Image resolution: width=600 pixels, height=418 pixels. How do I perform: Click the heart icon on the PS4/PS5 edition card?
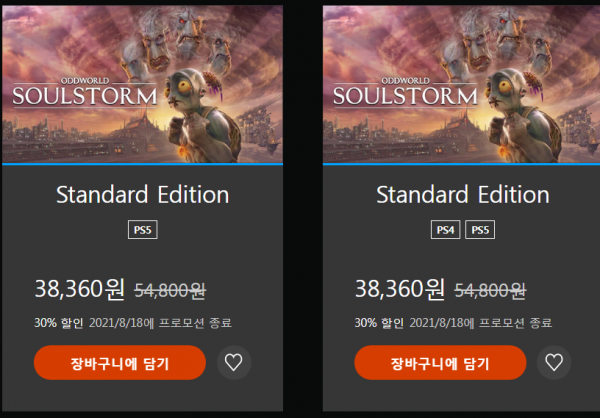point(554,362)
